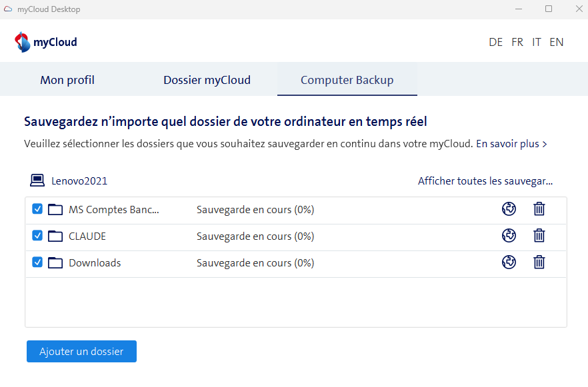588x387 pixels.
Task: Delete the CLAUDE backup with trash icon
Action: point(539,236)
